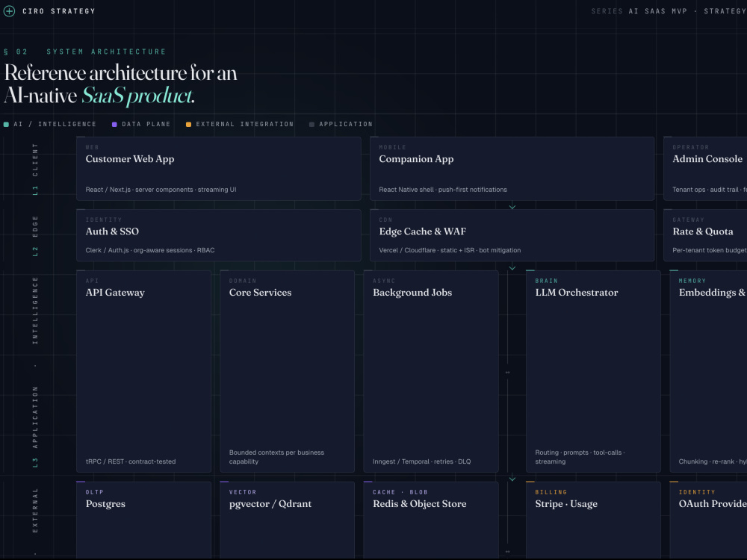Select the Redis & Object Store card
747x560 pixels.
(x=431, y=520)
